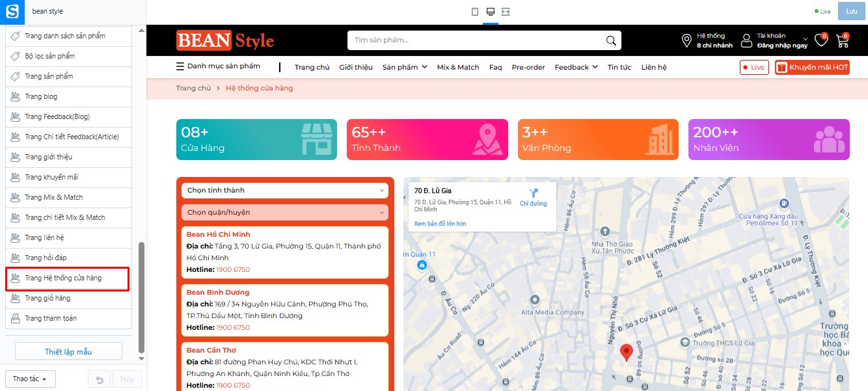Click the red map marker pin
The image size is (868, 391).
click(x=626, y=353)
